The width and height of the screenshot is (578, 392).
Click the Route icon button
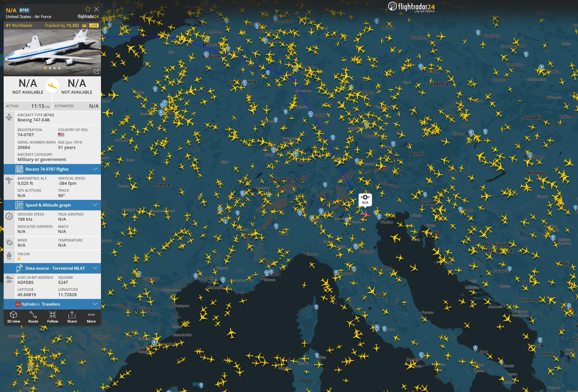tap(33, 317)
